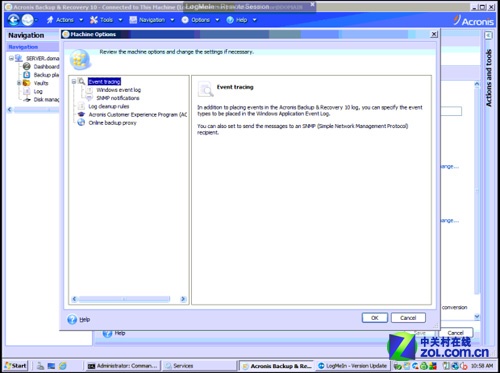Click the dialog Help question mark icon

(72, 319)
